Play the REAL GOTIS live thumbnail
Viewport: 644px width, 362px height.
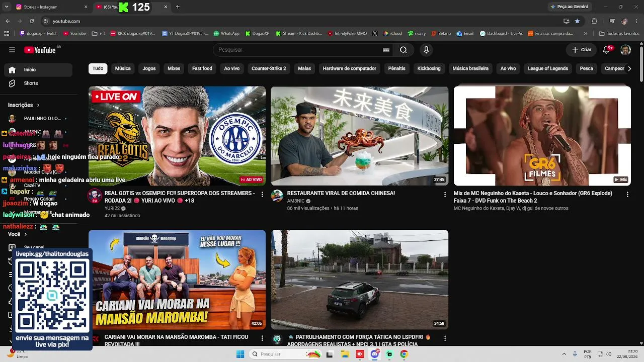click(x=177, y=136)
